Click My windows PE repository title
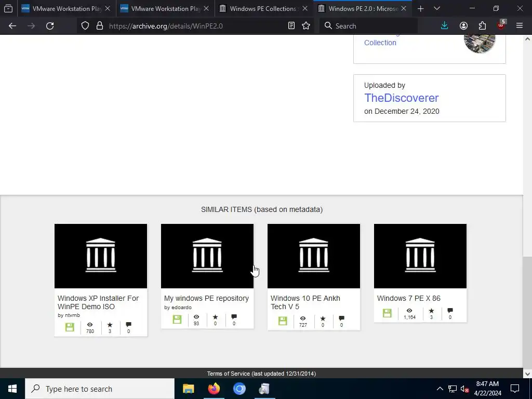Viewport: 532px width, 399px height. tap(206, 298)
